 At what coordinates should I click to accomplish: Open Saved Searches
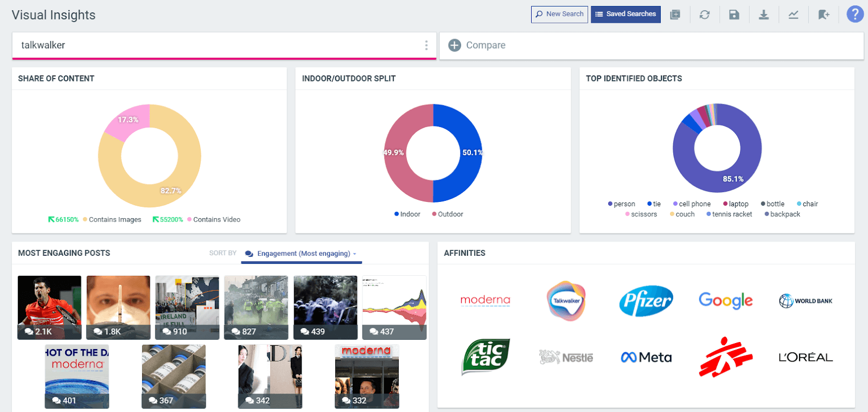(626, 14)
